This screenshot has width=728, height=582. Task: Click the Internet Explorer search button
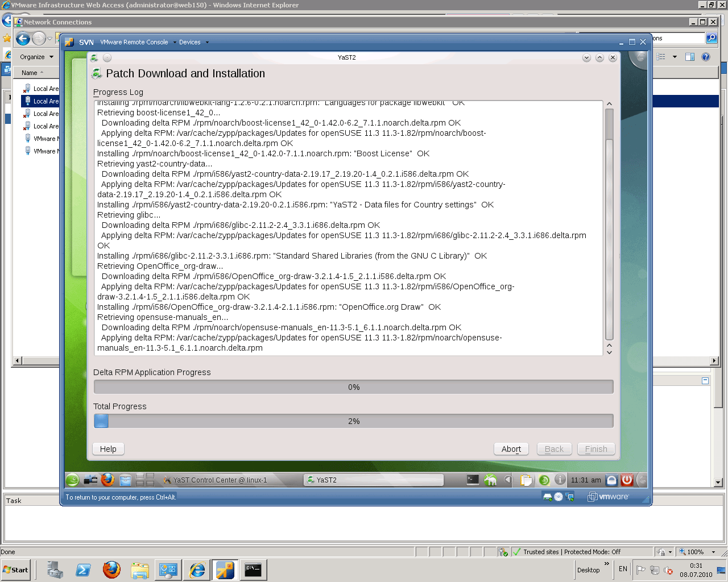tap(712, 38)
